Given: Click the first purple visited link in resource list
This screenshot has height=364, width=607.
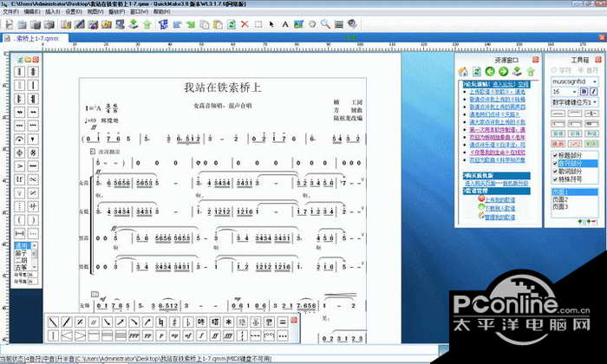Looking at the screenshot, I should pyautogui.click(x=498, y=130).
